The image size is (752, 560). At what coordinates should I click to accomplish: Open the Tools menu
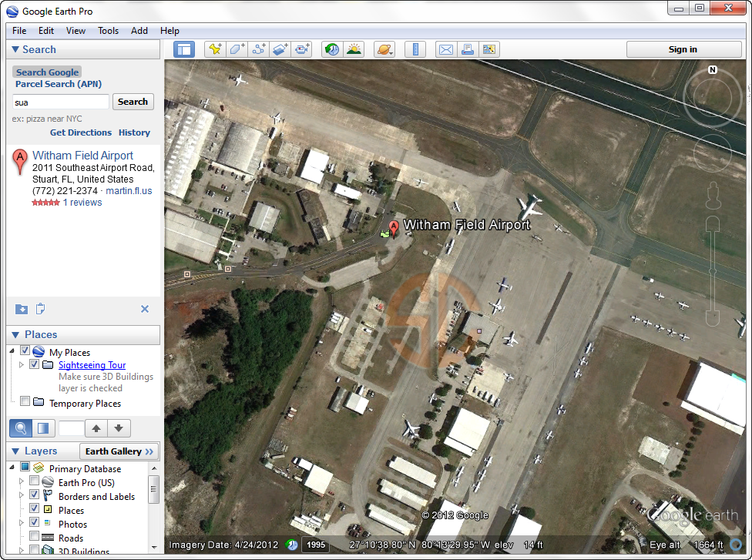[108, 31]
